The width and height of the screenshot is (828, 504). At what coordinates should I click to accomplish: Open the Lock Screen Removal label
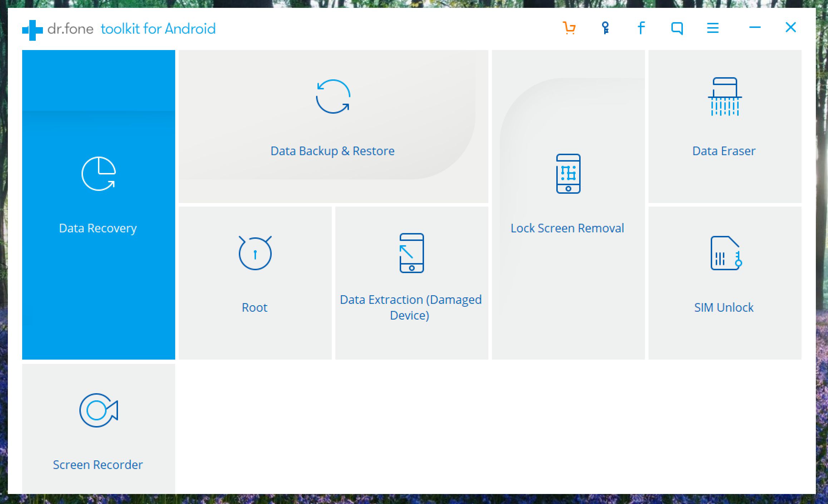point(567,228)
